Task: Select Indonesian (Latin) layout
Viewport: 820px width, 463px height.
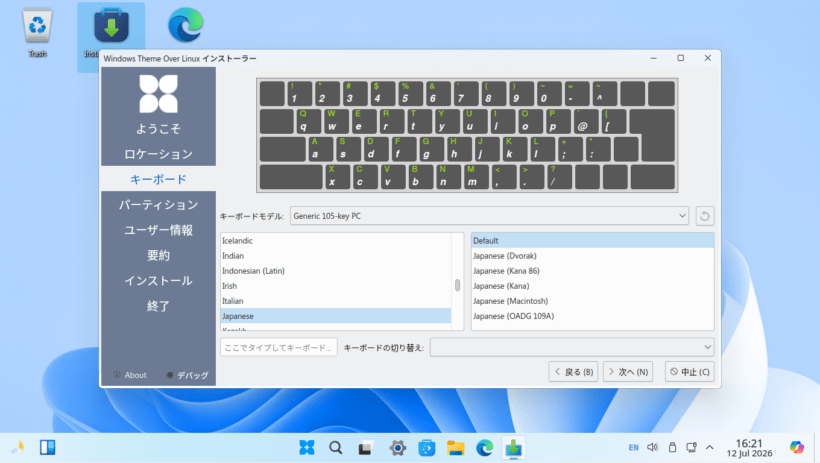Action: (336, 271)
